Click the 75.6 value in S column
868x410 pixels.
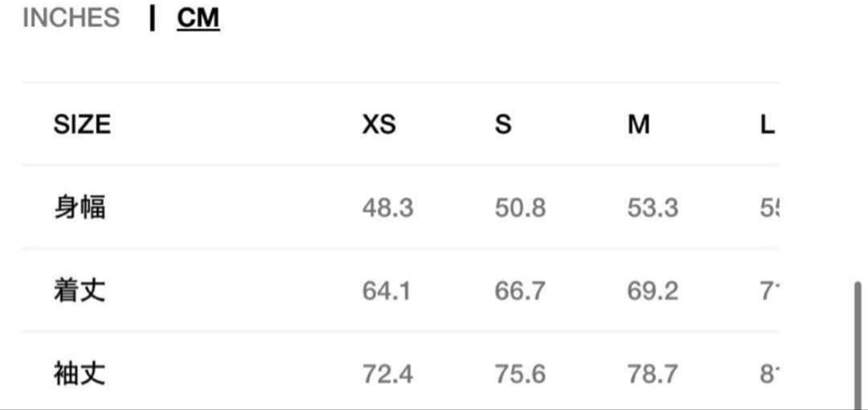pos(520,374)
